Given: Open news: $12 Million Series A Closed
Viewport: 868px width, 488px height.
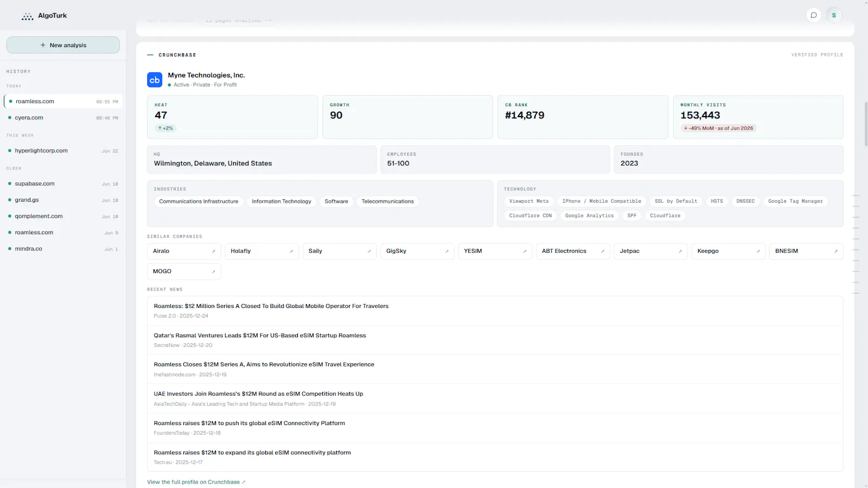Looking at the screenshot, I should coord(495,311).
